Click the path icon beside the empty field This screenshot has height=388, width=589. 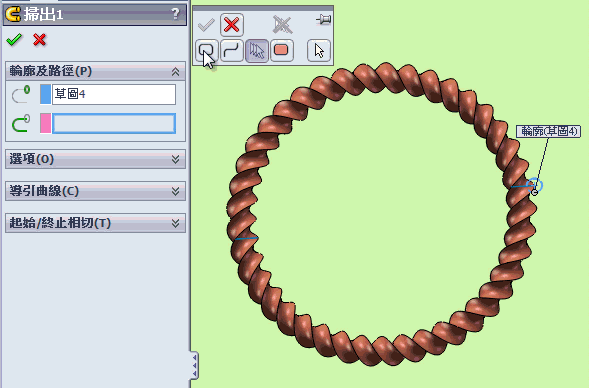click(21, 124)
